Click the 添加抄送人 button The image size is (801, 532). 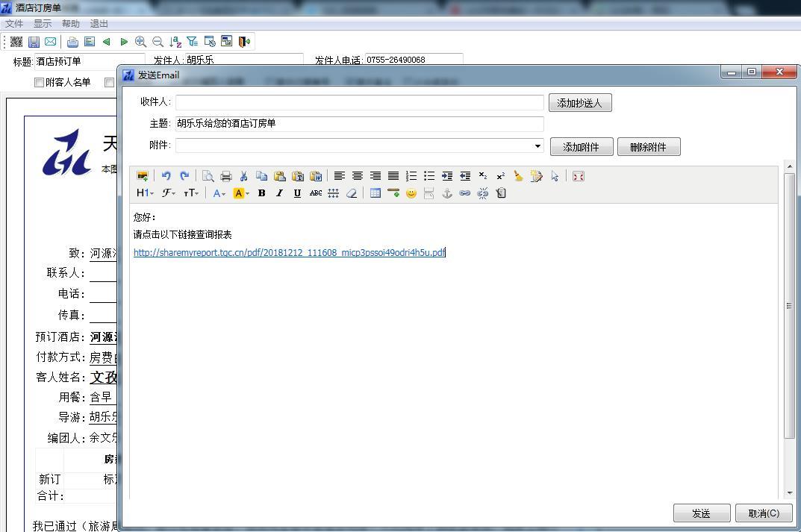click(580, 103)
